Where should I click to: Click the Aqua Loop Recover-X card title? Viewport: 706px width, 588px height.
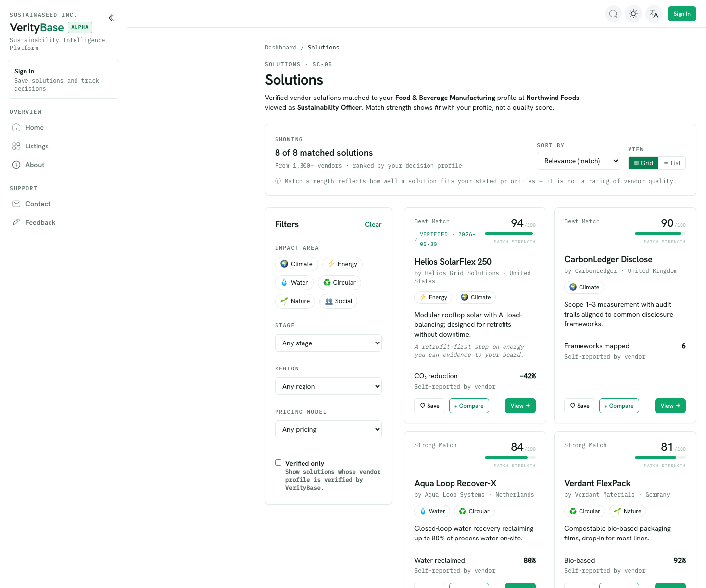455,483
